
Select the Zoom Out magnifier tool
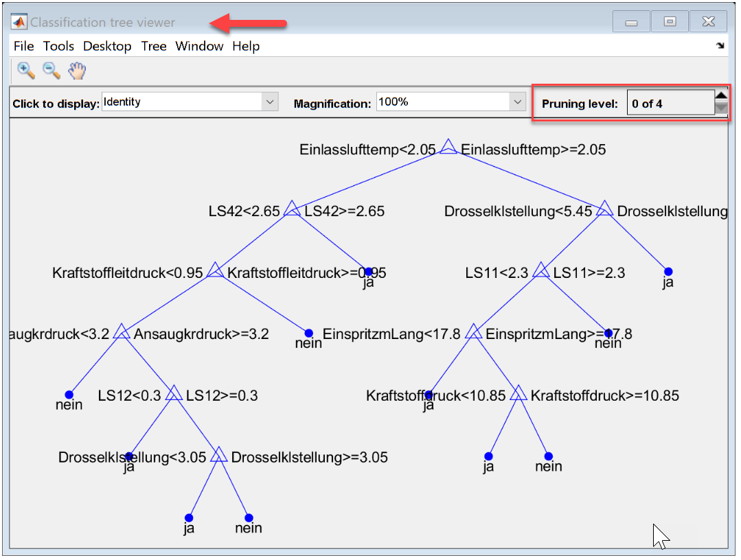coord(52,71)
